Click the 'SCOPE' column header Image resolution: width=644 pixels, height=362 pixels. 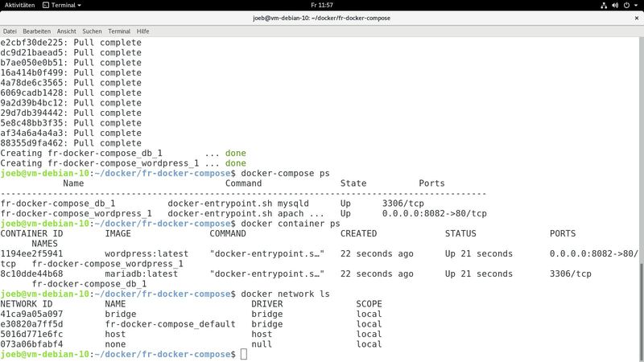coord(369,304)
